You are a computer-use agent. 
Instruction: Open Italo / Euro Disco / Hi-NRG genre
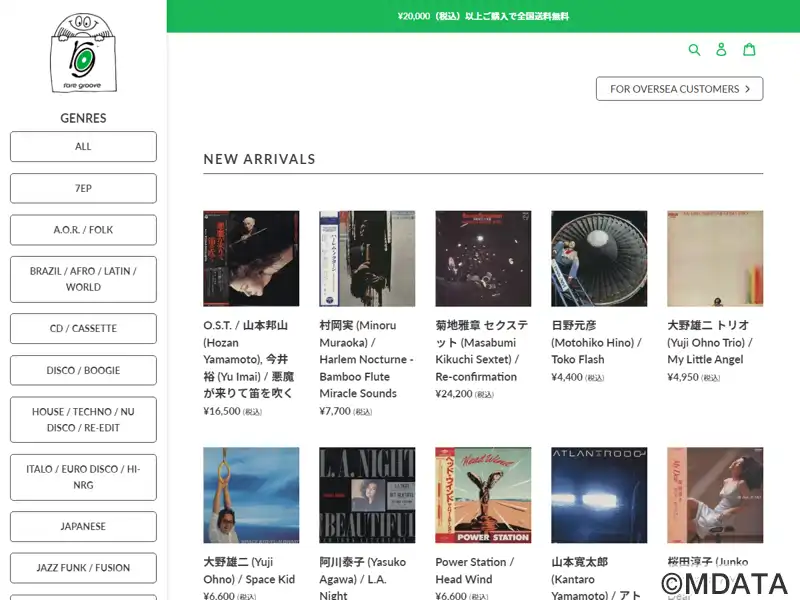coord(83,477)
